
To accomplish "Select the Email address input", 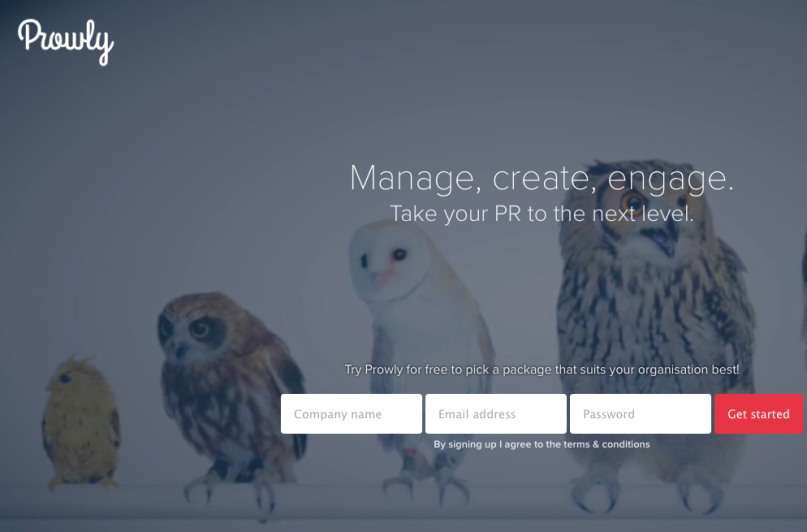I will tap(496, 414).
